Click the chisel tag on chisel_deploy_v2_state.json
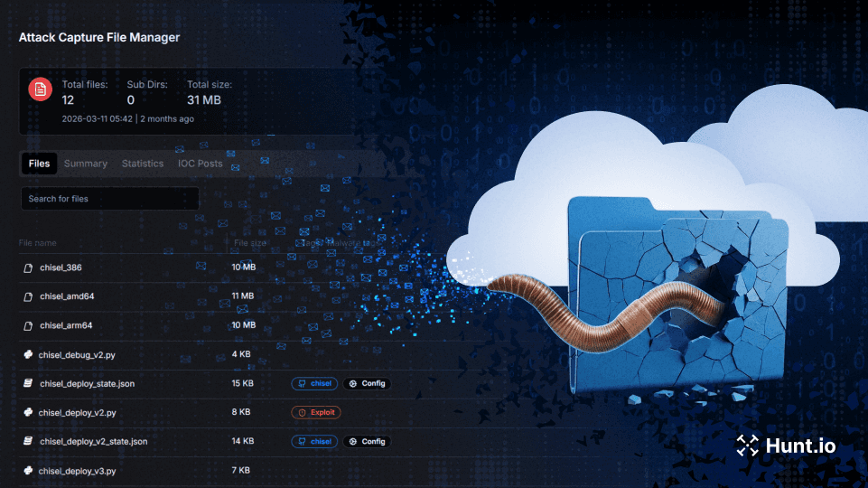The image size is (868, 488). (x=314, y=442)
